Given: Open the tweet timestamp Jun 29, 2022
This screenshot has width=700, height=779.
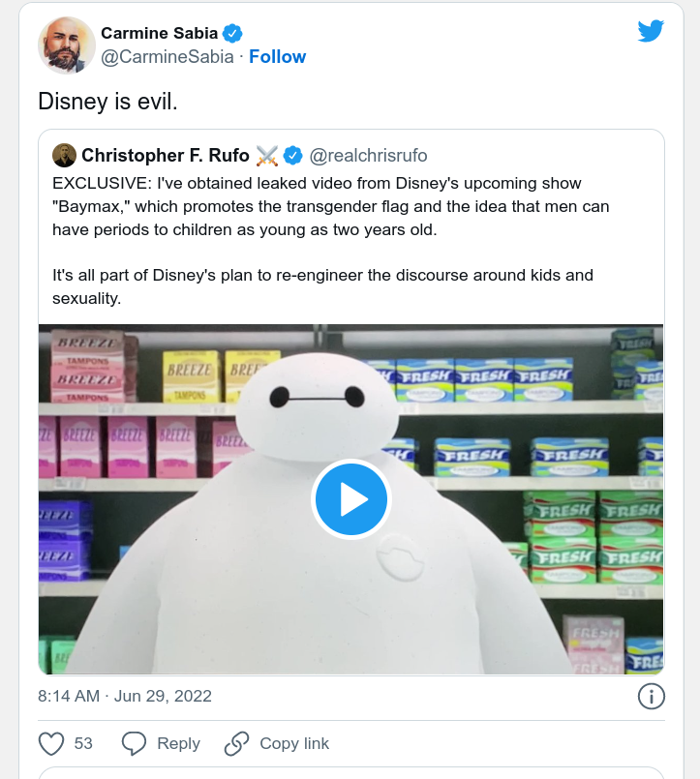Looking at the screenshot, I should (125, 696).
